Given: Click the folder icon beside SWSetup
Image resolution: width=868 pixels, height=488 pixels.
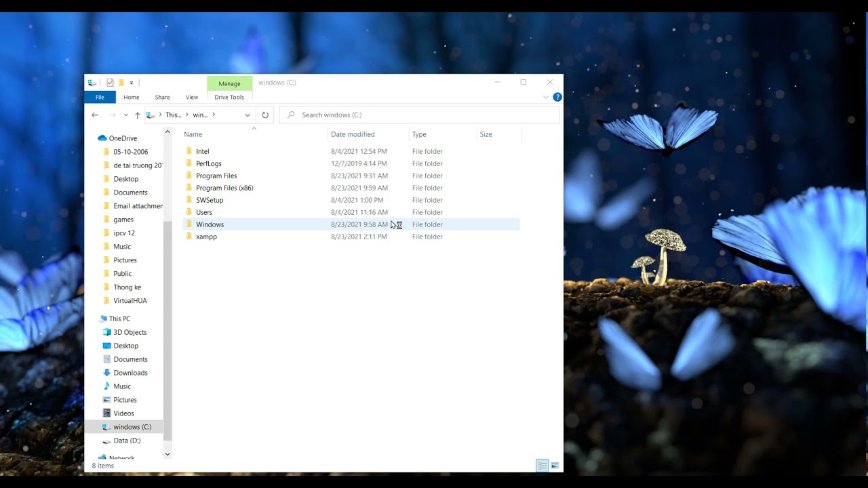Looking at the screenshot, I should (189, 201).
